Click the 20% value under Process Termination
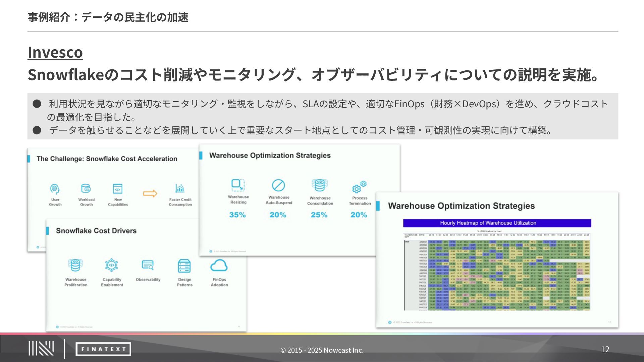This screenshot has height=362, width=644. (359, 215)
